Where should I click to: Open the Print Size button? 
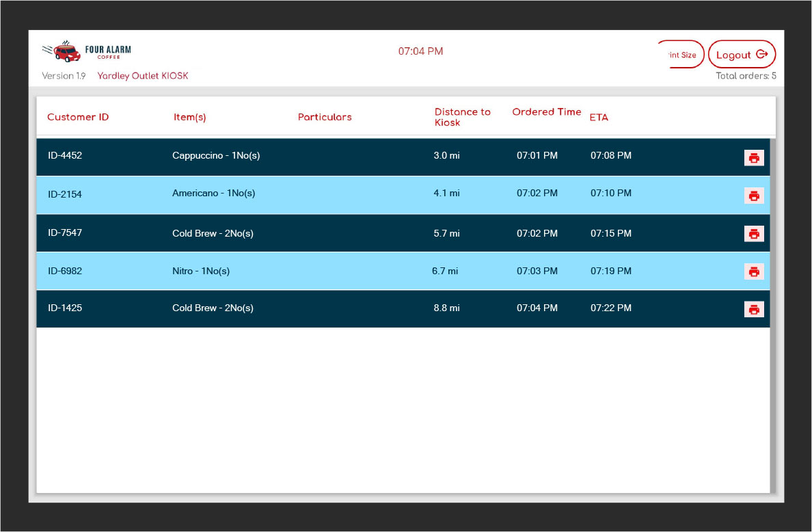click(x=681, y=55)
